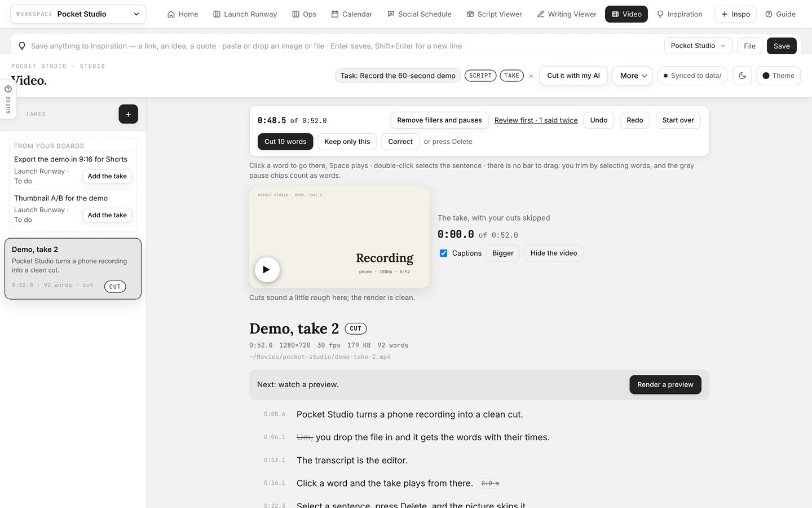The image size is (812, 508).
Task: Click Remove fillers and pauses
Action: [439, 120]
